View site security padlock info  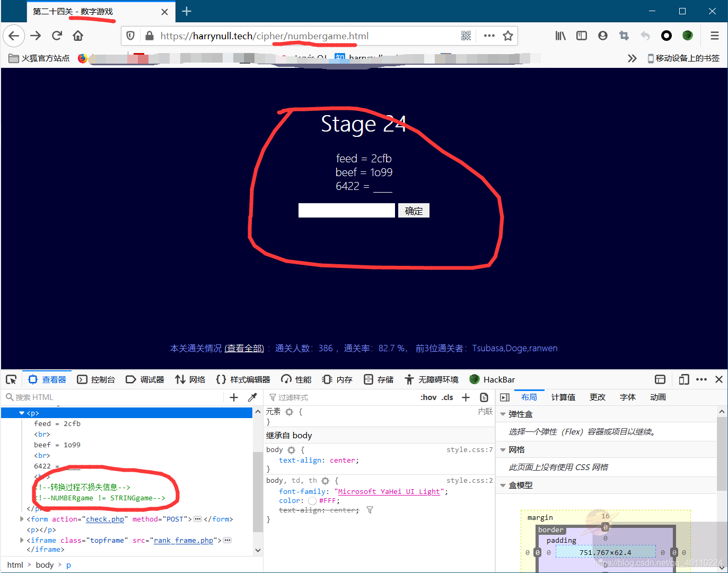(150, 36)
